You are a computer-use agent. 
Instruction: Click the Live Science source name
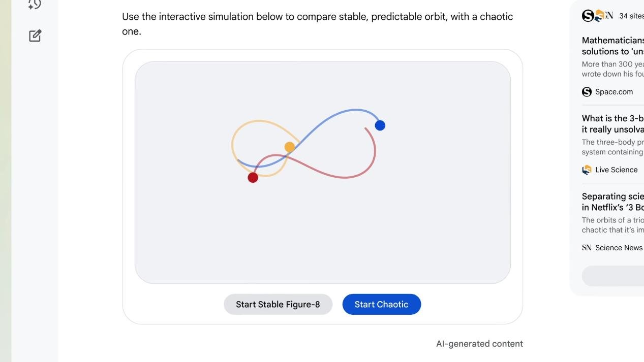click(x=616, y=170)
